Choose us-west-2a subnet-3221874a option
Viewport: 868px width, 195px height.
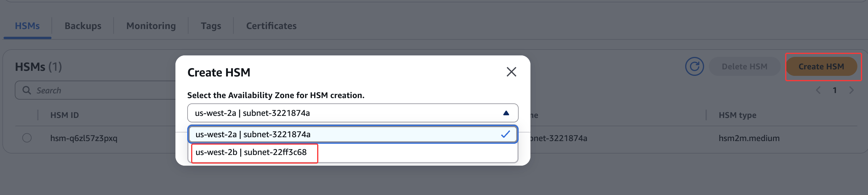coord(253,134)
